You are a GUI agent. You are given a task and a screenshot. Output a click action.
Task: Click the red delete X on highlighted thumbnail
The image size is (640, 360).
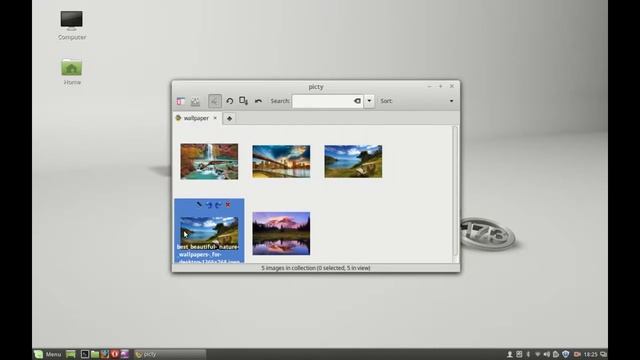228,204
